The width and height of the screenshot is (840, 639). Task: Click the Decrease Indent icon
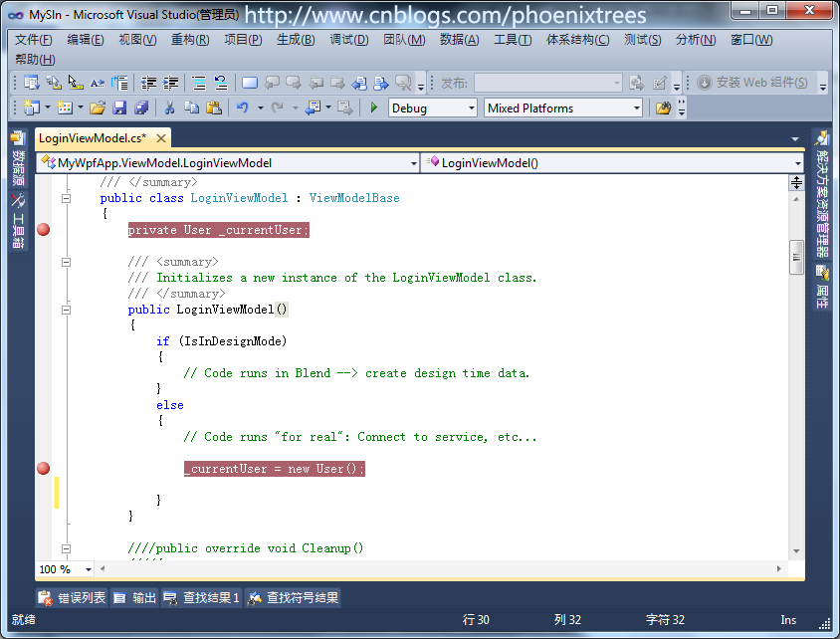tap(148, 83)
